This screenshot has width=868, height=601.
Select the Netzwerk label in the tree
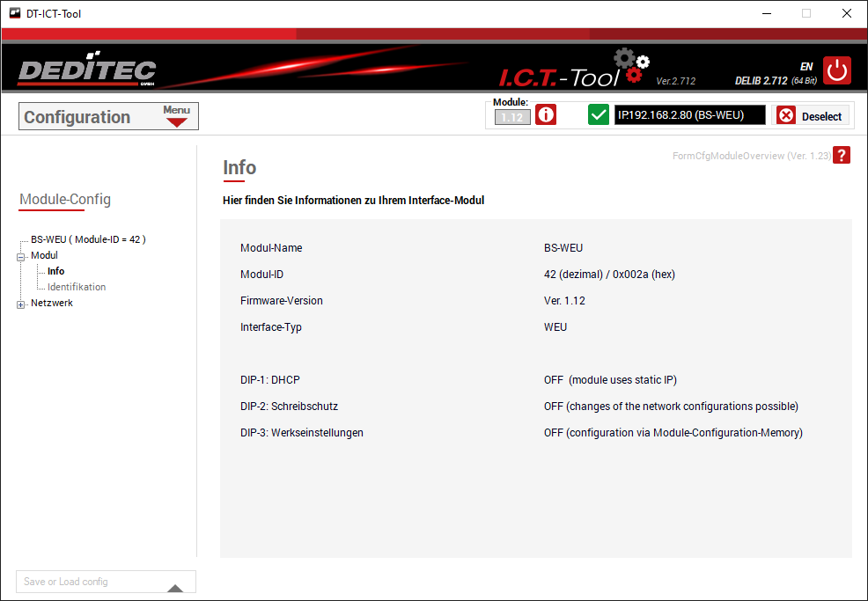click(x=52, y=303)
